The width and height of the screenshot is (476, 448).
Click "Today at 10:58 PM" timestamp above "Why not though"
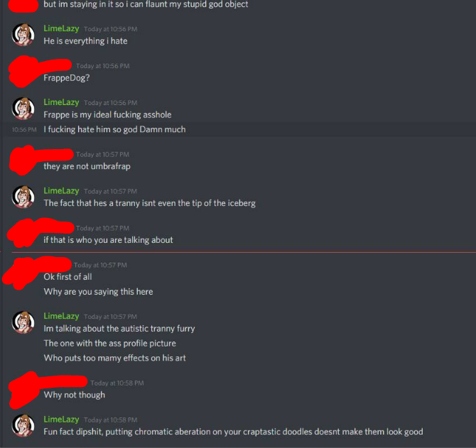pyautogui.click(x=117, y=383)
